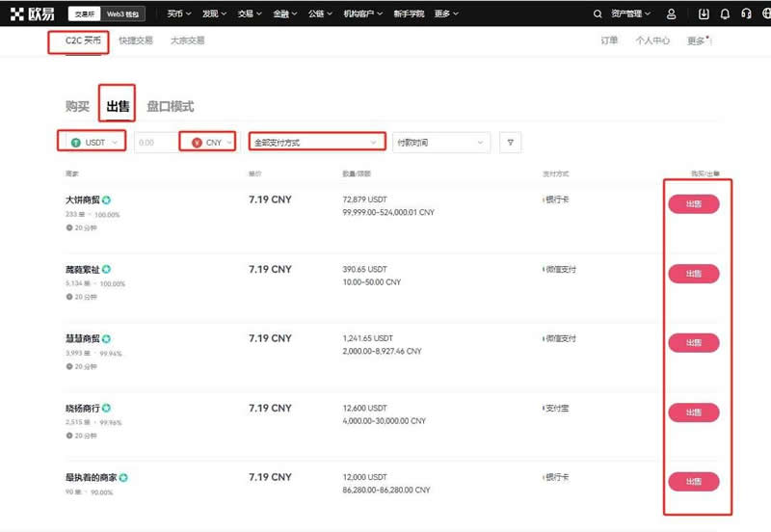The image size is (771, 532).
Task: Click the amount input field
Action: 154,143
